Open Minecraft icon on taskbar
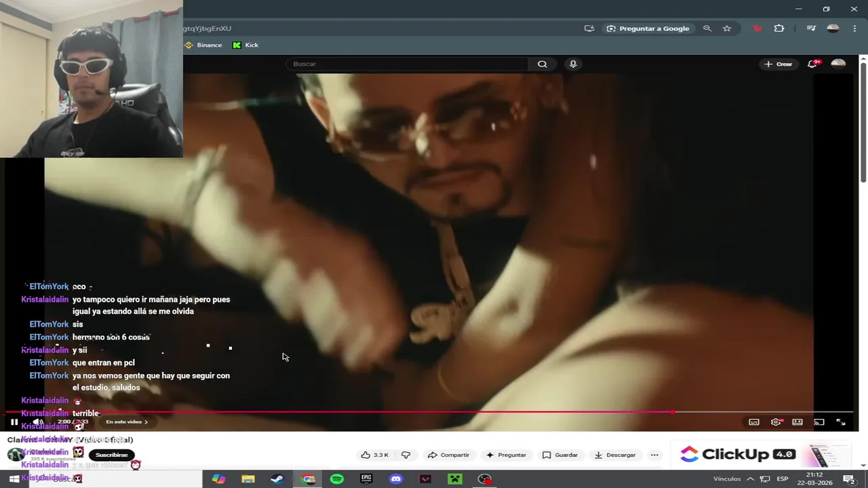 click(x=455, y=479)
